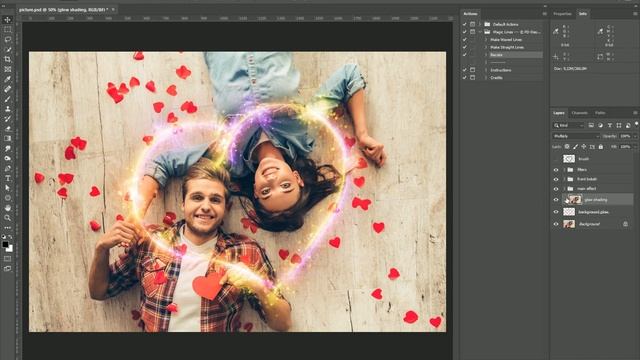The height and width of the screenshot is (360, 640).
Task: Uncheck Make Waved Lines action checkmark
Action: coord(464,40)
